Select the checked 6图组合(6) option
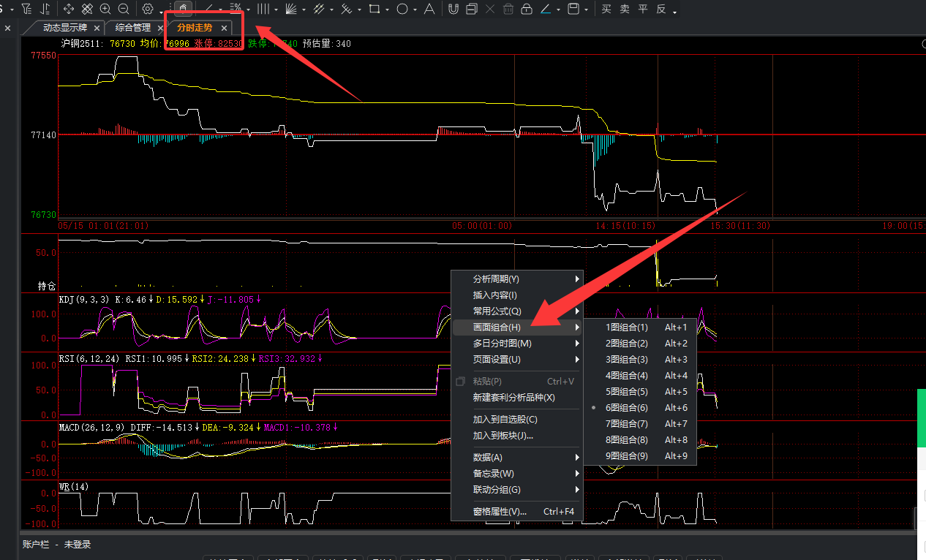 point(640,407)
